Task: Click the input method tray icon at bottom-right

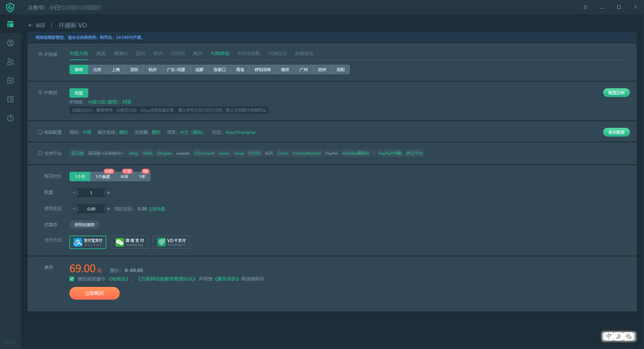Action: point(619,336)
